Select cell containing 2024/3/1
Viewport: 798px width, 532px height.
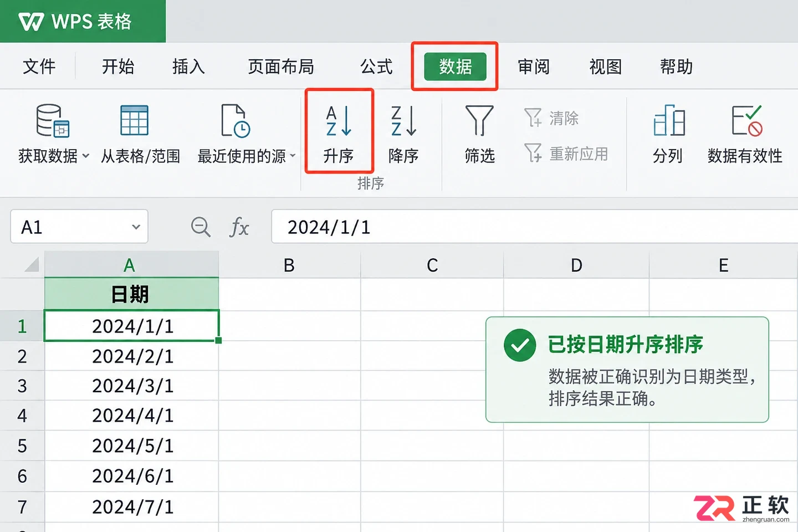tap(132, 386)
